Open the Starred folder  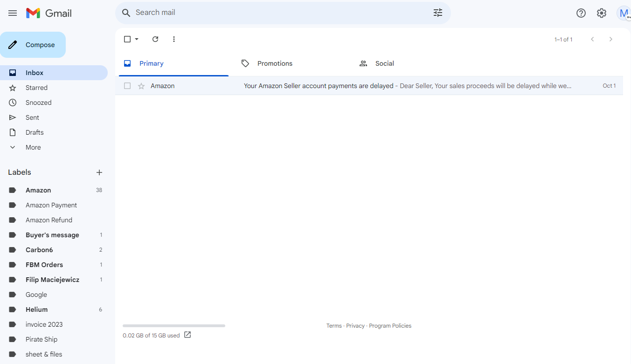54,88
